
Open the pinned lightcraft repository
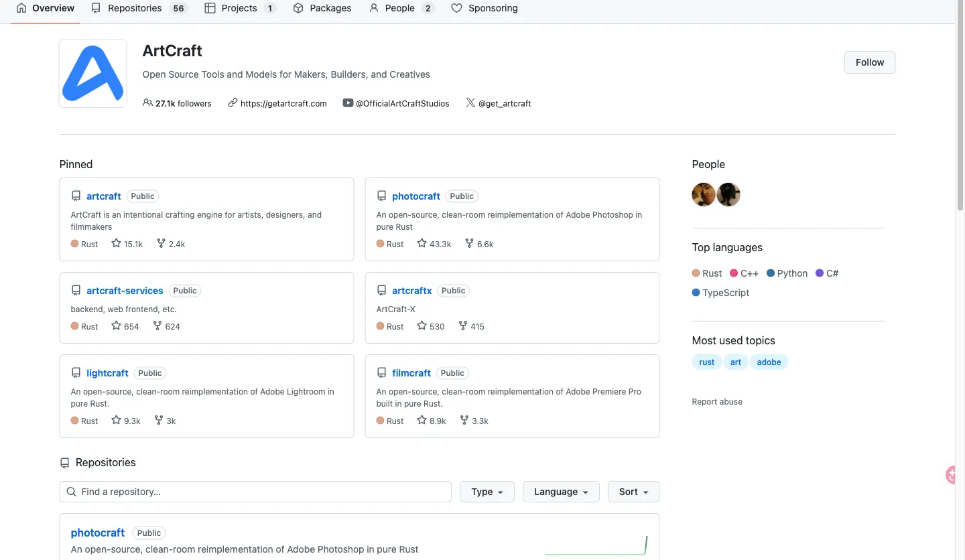(107, 373)
